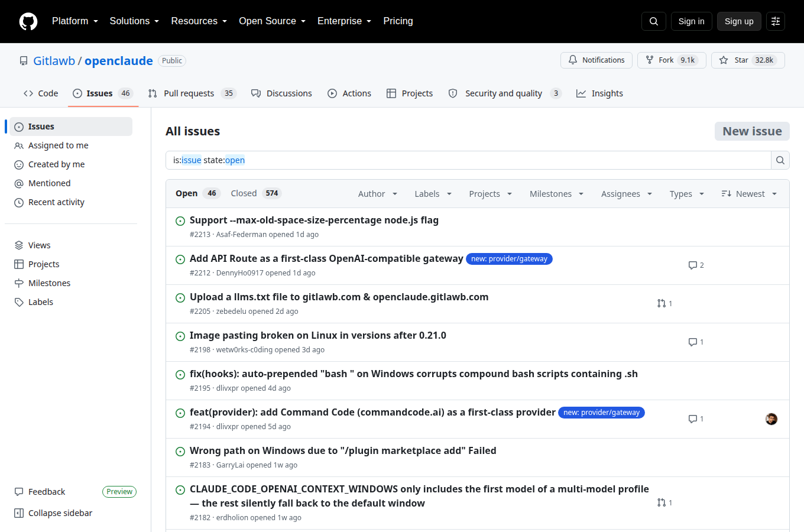
Task: Submit the issue search via magnifier button
Action: point(780,160)
